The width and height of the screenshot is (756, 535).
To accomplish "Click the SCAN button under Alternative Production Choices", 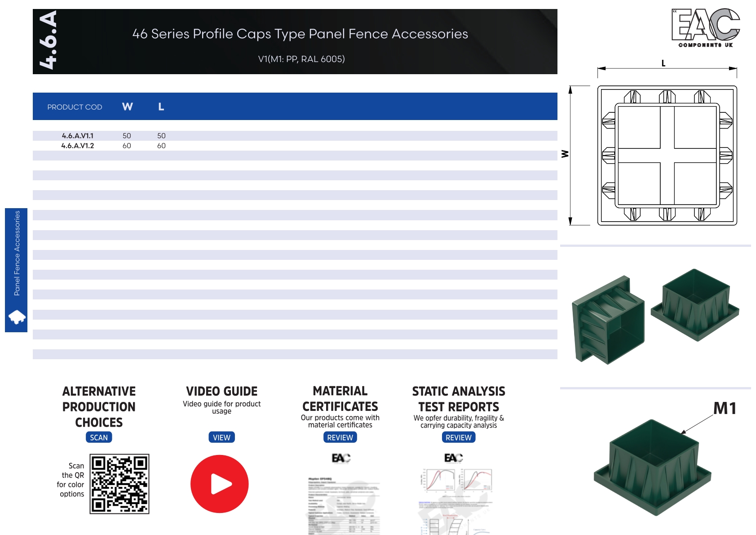I will pos(99,437).
